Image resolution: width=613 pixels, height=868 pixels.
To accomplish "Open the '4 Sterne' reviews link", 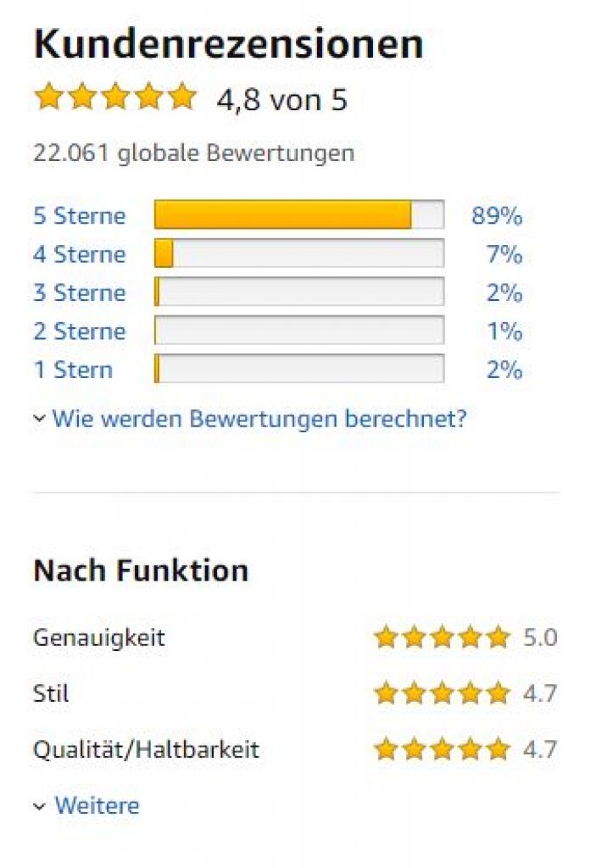I will coord(79,254).
